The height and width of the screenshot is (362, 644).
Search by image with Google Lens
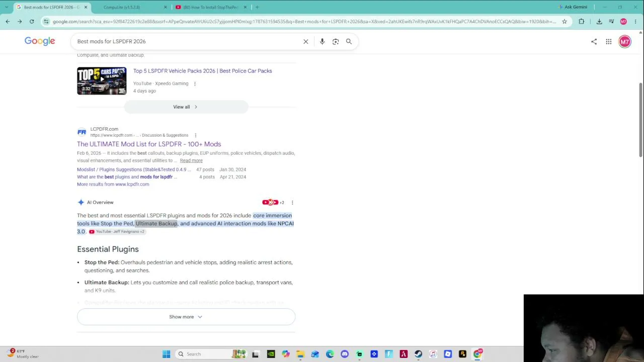(336, 41)
